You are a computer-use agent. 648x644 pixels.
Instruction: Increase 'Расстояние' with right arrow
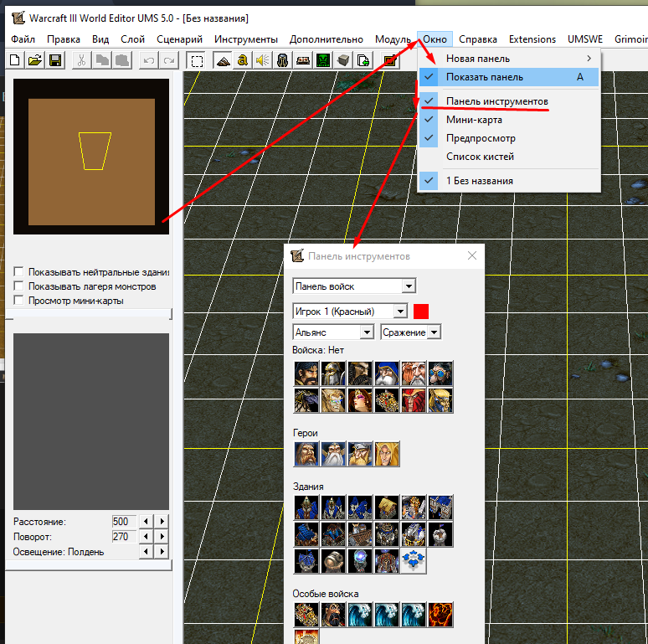point(162,522)
